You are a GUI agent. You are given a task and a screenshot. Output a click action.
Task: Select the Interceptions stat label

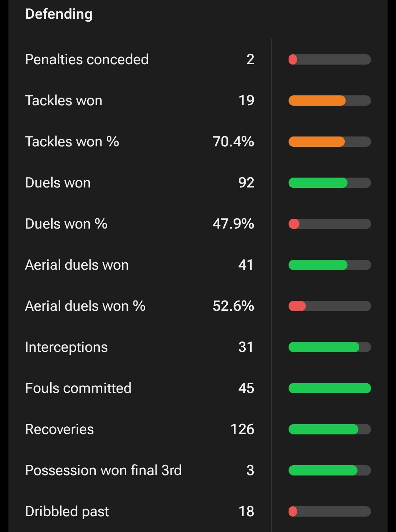click(66, 347)
